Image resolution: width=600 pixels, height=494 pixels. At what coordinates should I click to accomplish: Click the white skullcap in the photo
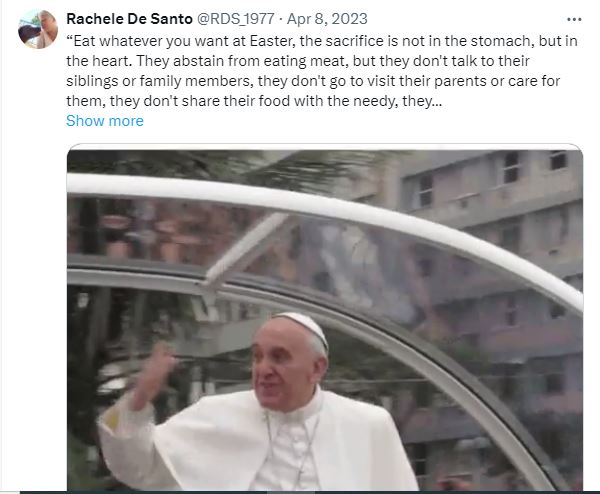[x=302, y=325]
